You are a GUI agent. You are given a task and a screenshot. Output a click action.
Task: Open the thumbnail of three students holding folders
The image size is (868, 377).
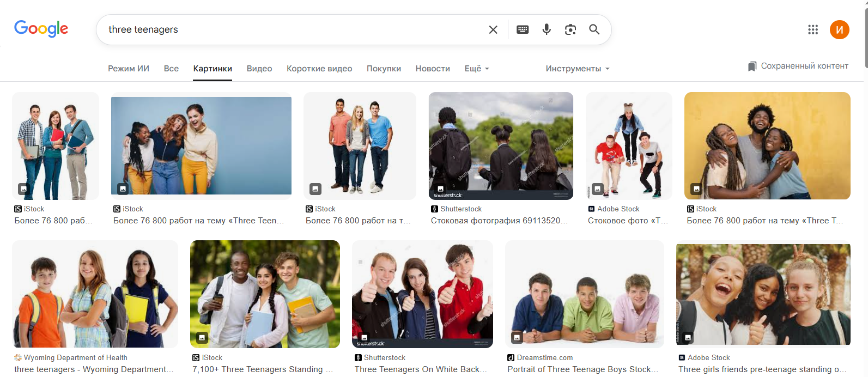56,146
